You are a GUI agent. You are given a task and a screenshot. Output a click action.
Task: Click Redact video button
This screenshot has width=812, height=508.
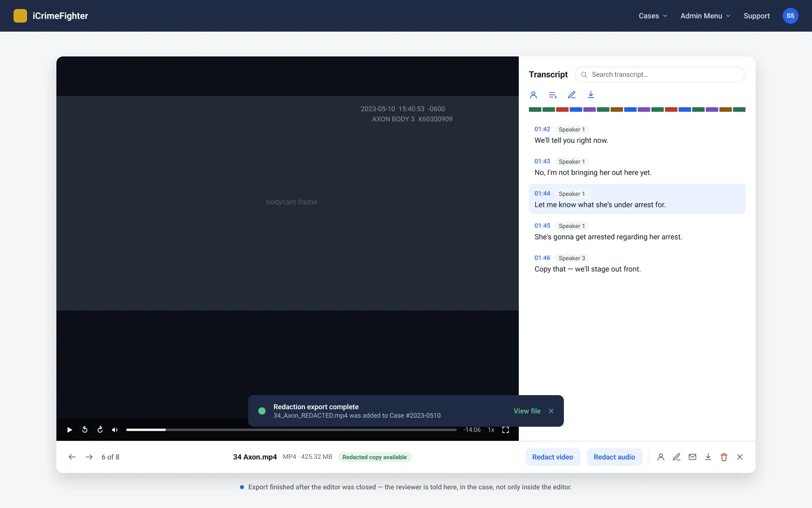[x=553, y=457]
